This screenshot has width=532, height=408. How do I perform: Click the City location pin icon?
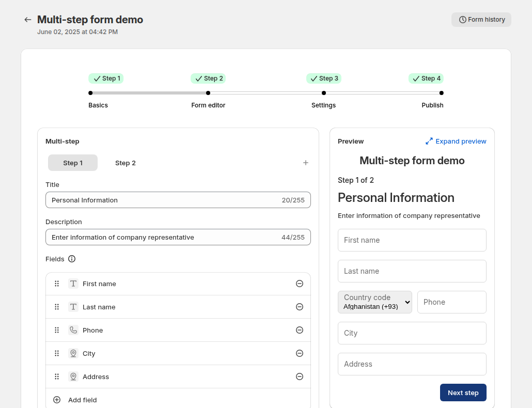(73, 353)
